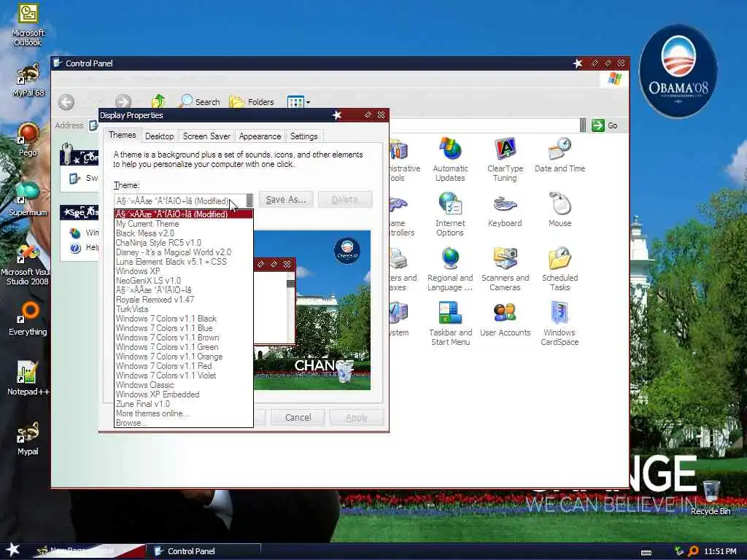Open Date and Time applet
This screenshot has height=560, width=747.
tap(560, 155)
